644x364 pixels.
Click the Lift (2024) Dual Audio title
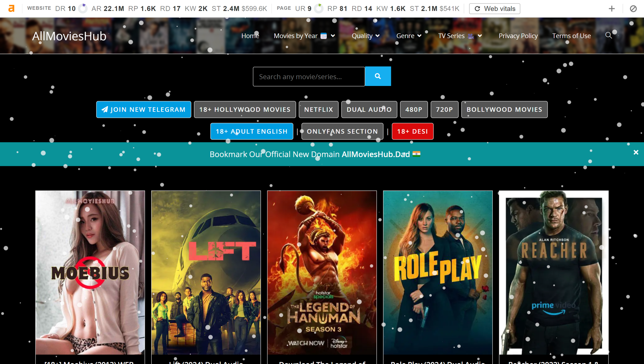pos(206,362)
